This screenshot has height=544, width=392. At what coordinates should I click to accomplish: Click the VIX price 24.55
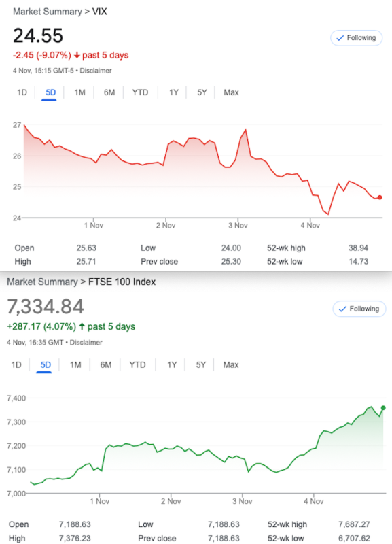pyautogui.click(x=38, y=35)
